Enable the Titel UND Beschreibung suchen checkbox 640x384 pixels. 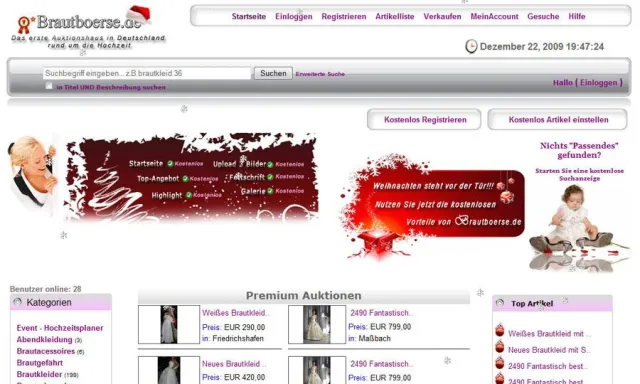coord(49,86)
